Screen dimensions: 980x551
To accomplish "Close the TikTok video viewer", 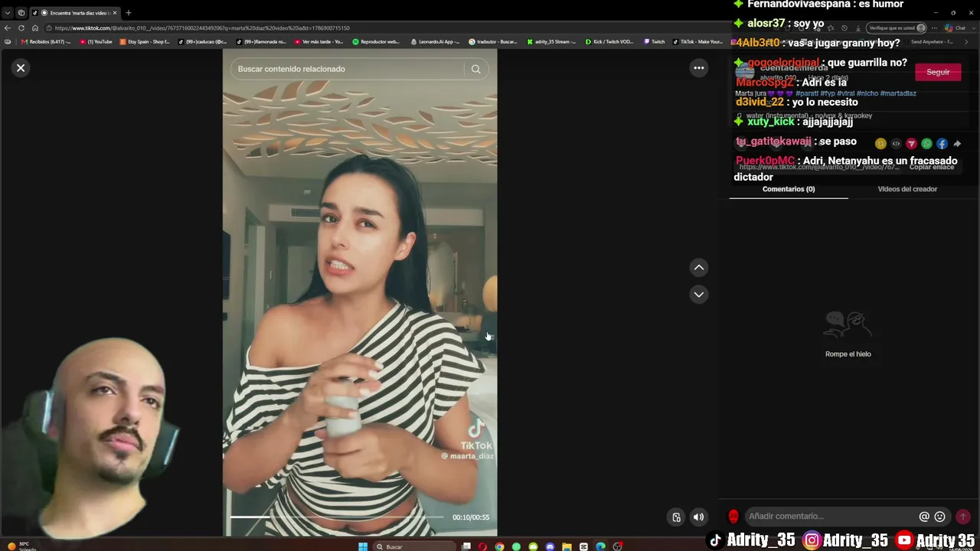I will point(21,68).
